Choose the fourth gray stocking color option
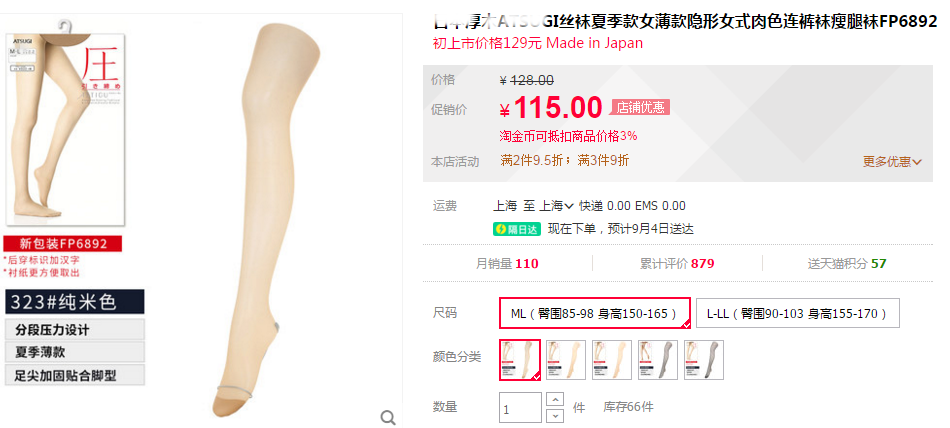The height and width of the screenshot is (428, 950). 658,360
